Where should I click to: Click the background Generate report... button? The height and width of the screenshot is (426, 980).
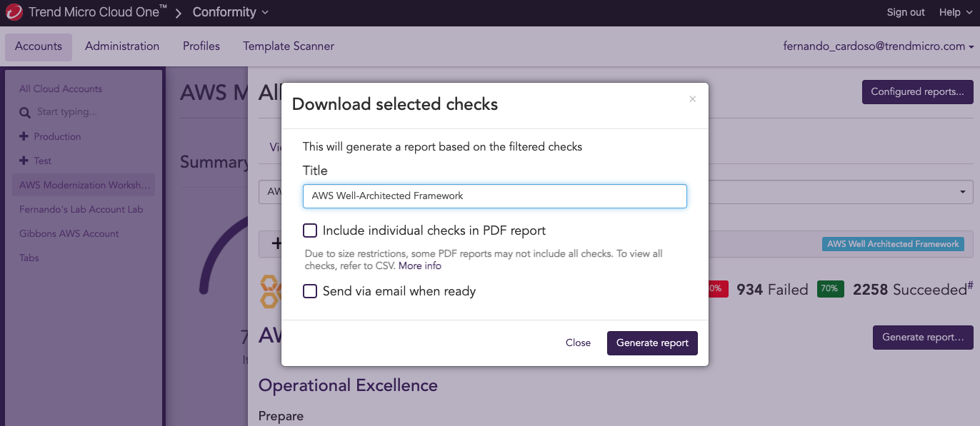coord(923,337)
